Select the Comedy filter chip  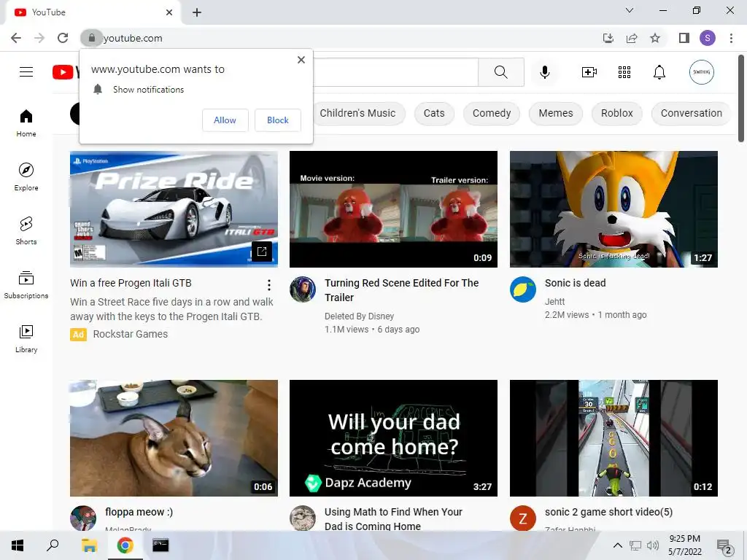(491, 113)
